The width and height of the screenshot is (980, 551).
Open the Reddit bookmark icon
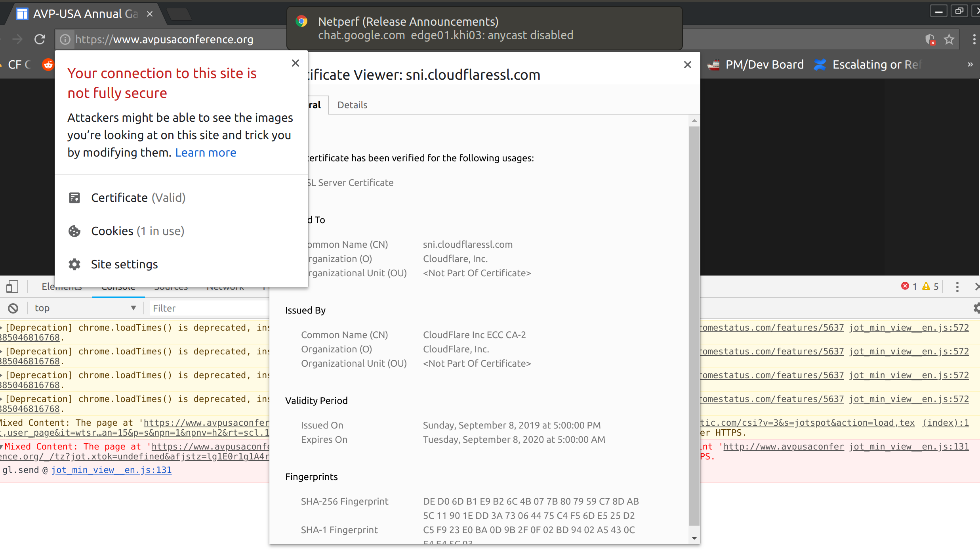pos(48,65)
